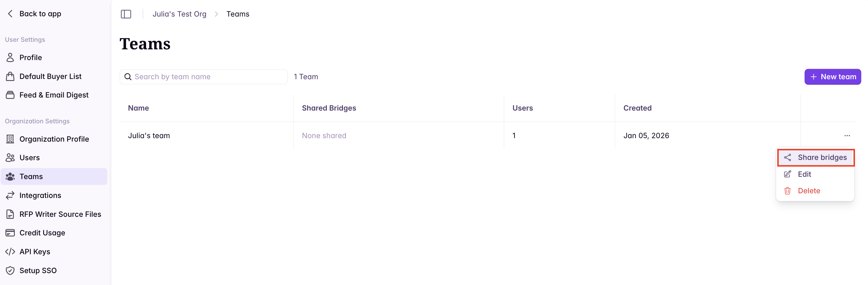Click the Setup SSO shield icon
868x285 pixels.
click(10, 270)
